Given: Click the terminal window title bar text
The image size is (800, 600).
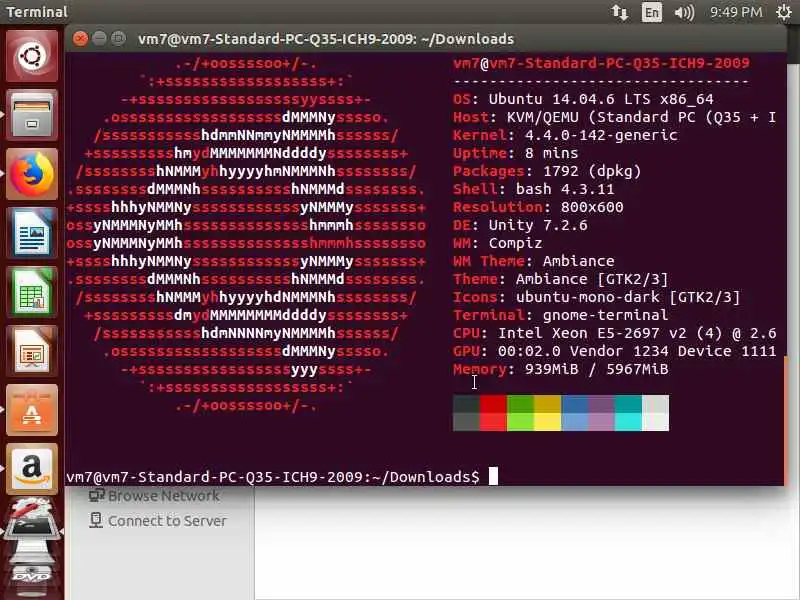Looking at the screenshot, I should 326,39.
